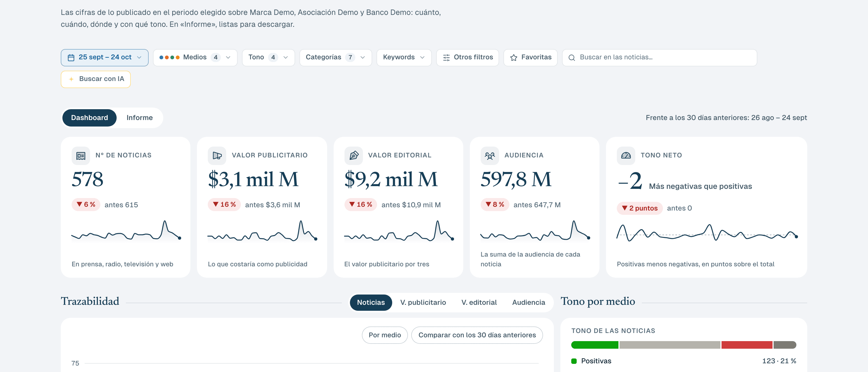Click the Positivas 123 · 21 % value
The height and width of the screenshot is (372, 868).
(x=779, y=361)
